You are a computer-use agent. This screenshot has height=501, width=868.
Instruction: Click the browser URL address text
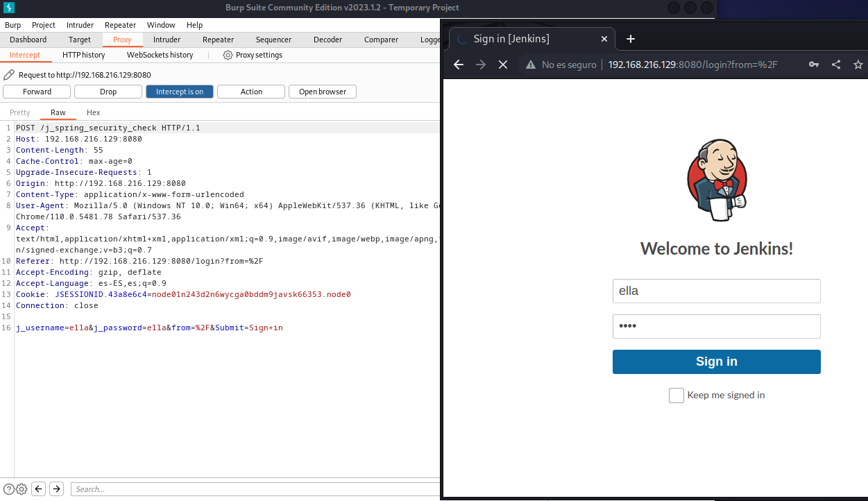pos(693,65)
